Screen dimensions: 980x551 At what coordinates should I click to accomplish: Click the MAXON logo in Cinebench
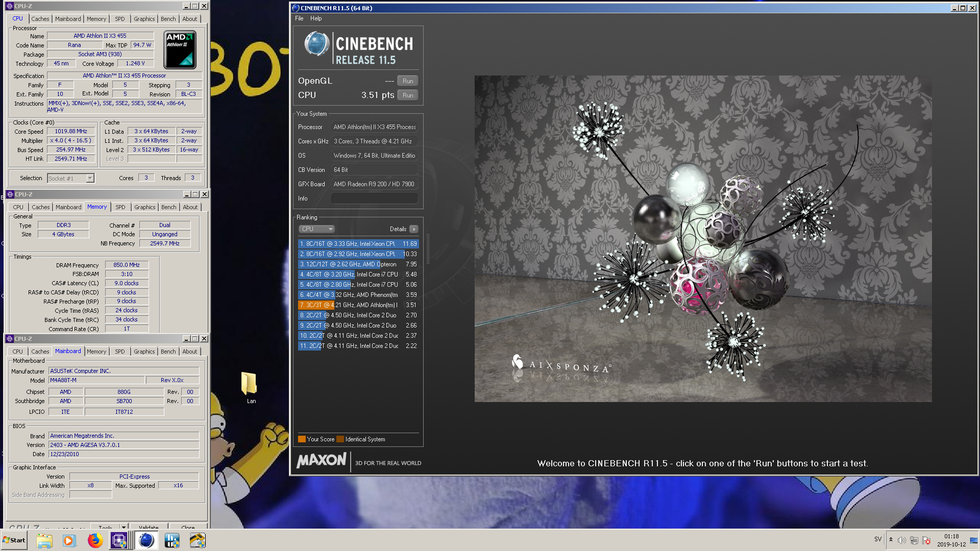[x=322, y=461]
